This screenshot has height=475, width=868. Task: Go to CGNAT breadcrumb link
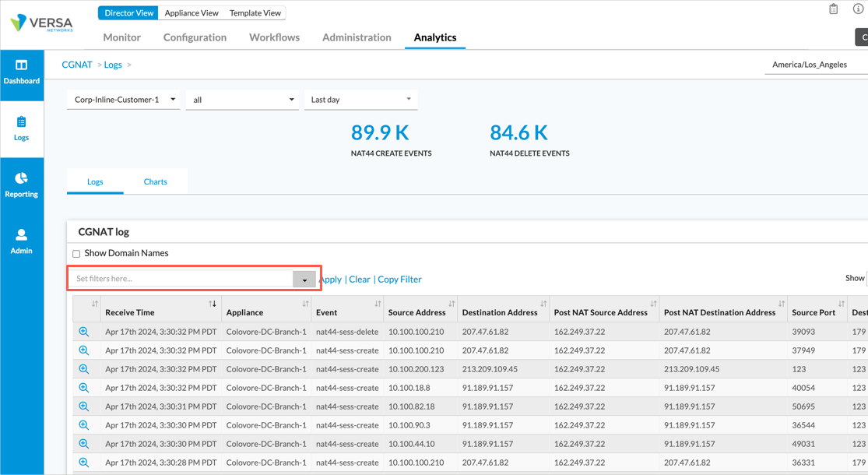tap(77, 65)
